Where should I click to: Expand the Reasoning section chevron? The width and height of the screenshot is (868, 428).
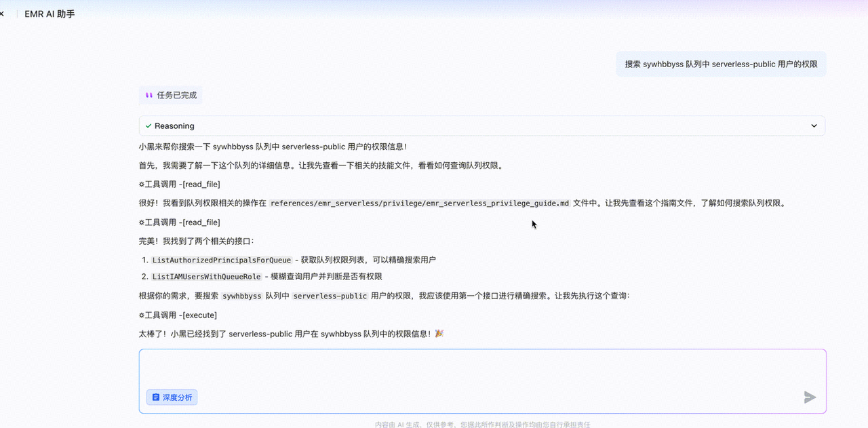pyautogui.click(x=814, y=126)
